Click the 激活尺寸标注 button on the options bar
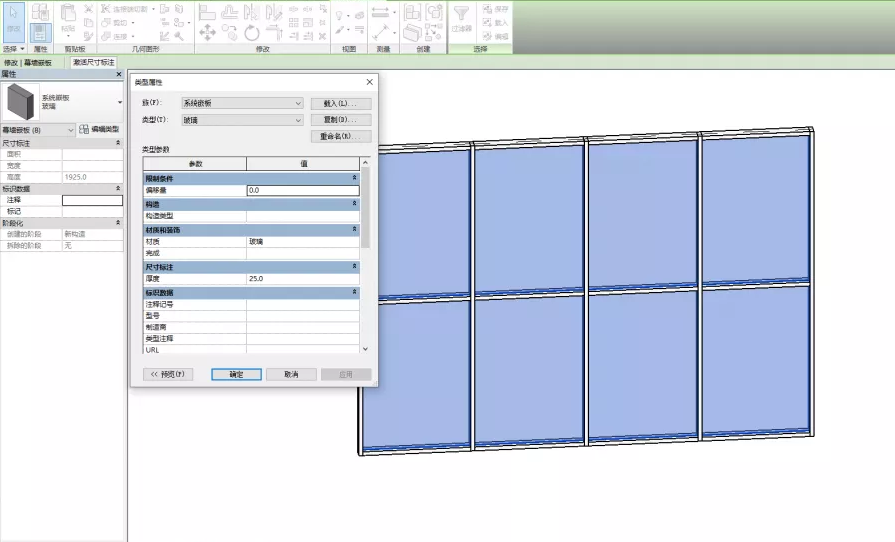 click(x=93, y=62)
